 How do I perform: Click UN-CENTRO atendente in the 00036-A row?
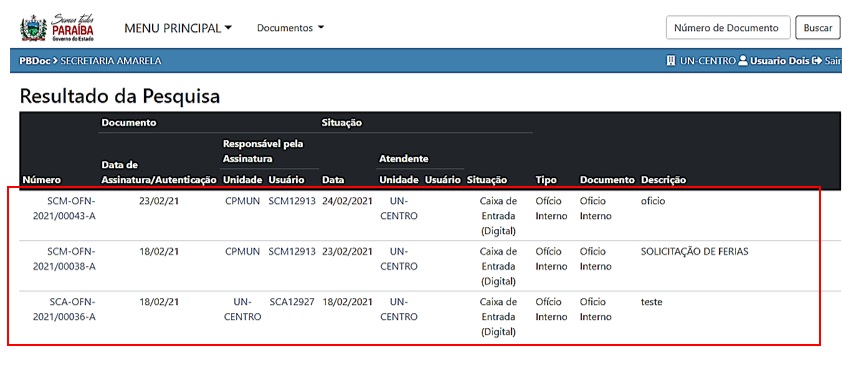click(x=399, y=309)
